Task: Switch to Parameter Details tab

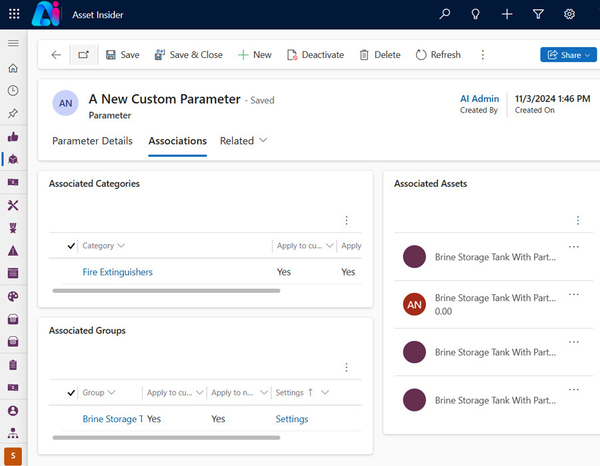Action: [92, 141]
